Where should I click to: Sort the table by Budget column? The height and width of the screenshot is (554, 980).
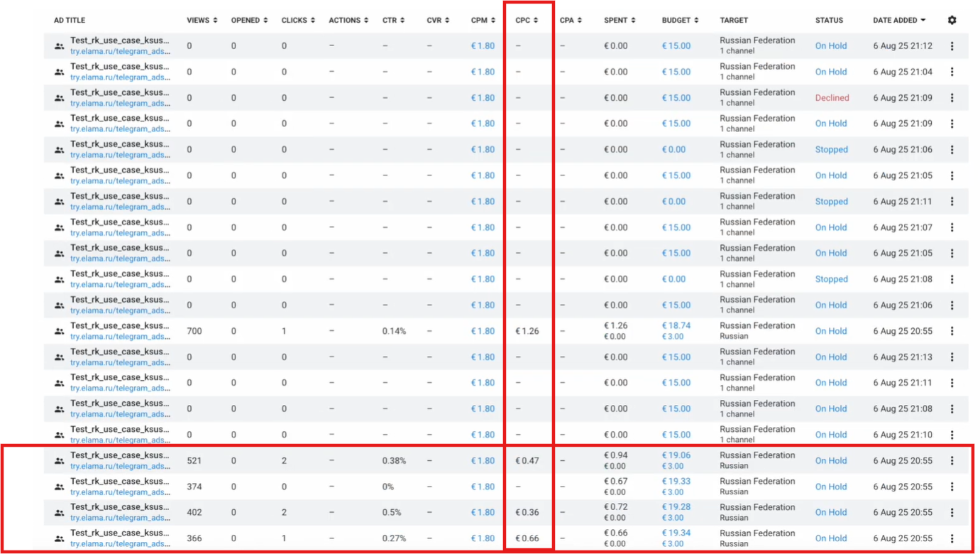680,21
